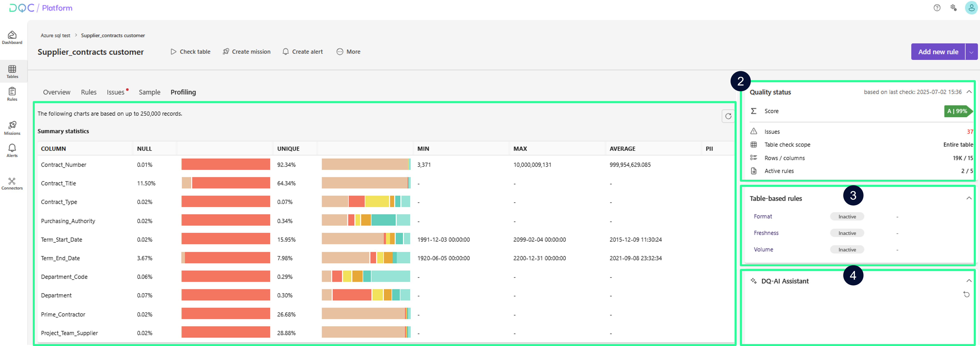Click Contract_Type unique values color bar
This screenshot has height=346, width=980.
[365, 201]
